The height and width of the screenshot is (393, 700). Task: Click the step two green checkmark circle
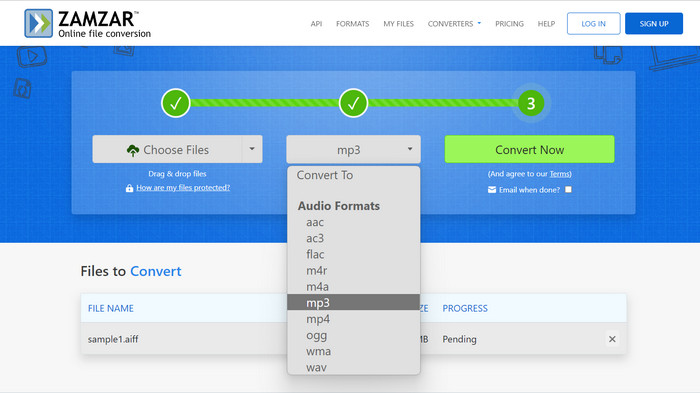click(x=353, y=103)
